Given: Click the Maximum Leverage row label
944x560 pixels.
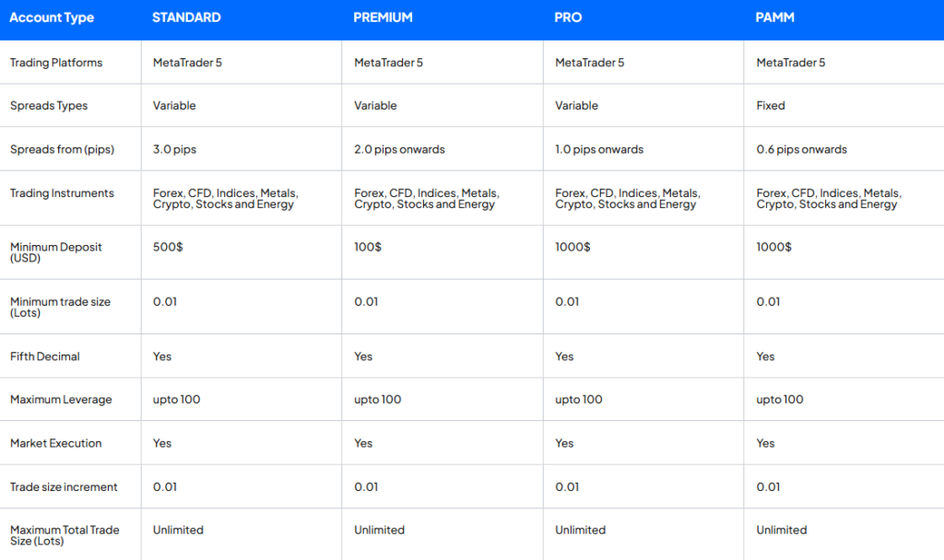Looking at the screenshot, I should point(61,400).
